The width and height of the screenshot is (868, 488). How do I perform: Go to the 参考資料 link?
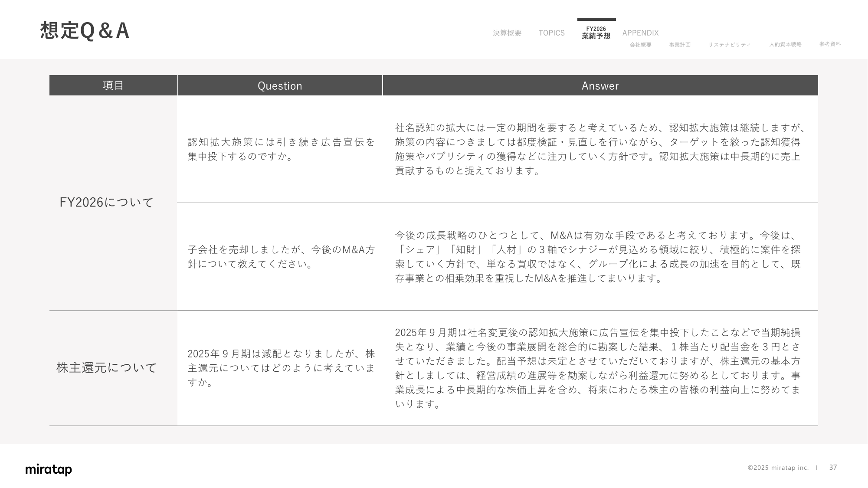pos(830,44)
